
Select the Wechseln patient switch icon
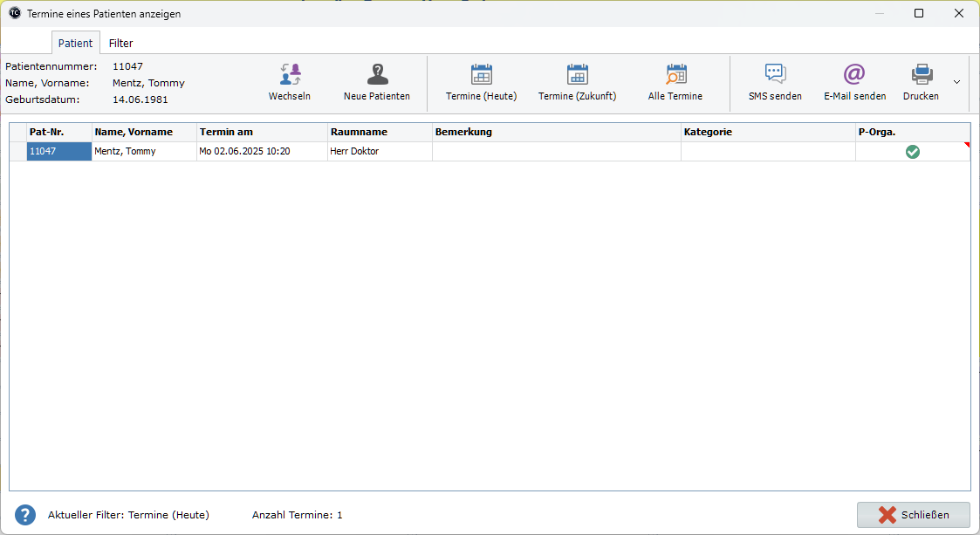point(290,75)
